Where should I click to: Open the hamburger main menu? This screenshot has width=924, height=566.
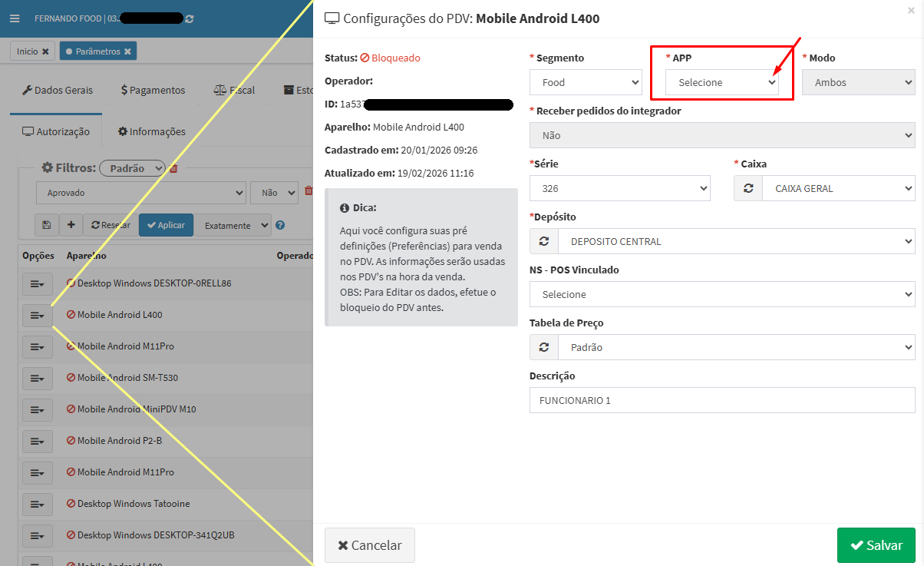click(14, 18)
